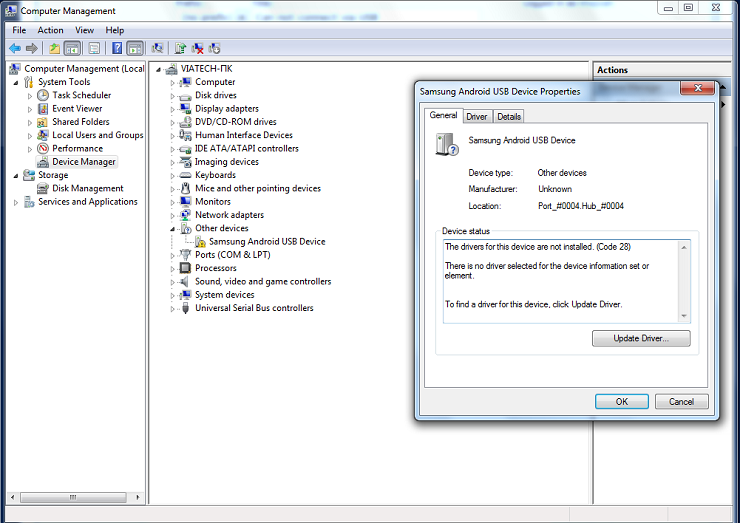Select the General tab
Viewport: 740px width, 523px height.
pyautogui.click(x=443, y=115)
